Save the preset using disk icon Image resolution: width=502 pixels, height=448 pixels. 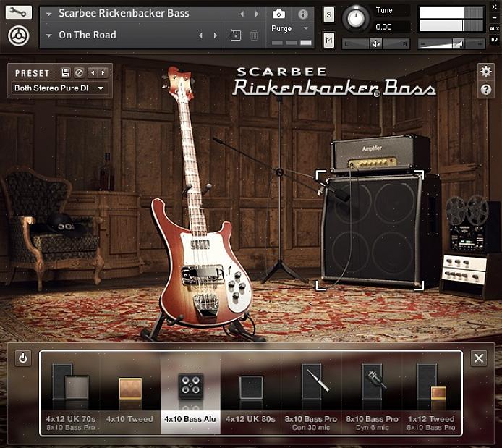(66, 73)
